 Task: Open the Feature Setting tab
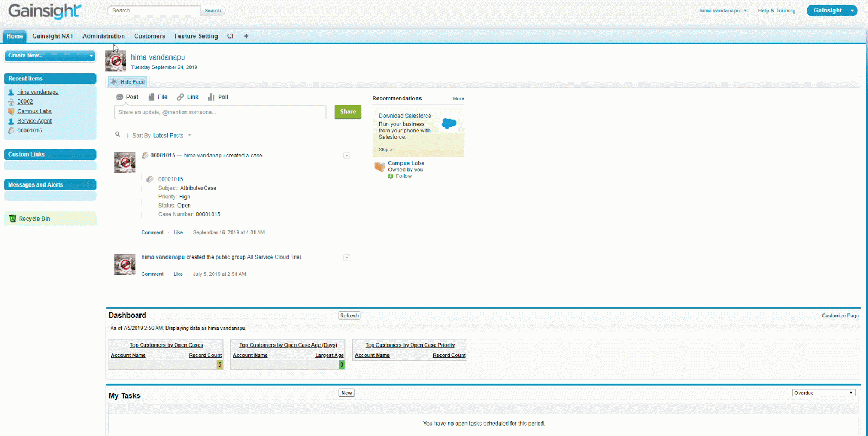(x=196, y=36)
